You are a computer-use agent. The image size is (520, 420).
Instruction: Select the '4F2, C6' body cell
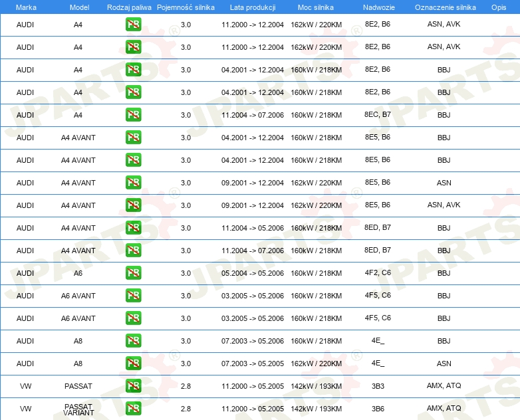tap(378, 273)
